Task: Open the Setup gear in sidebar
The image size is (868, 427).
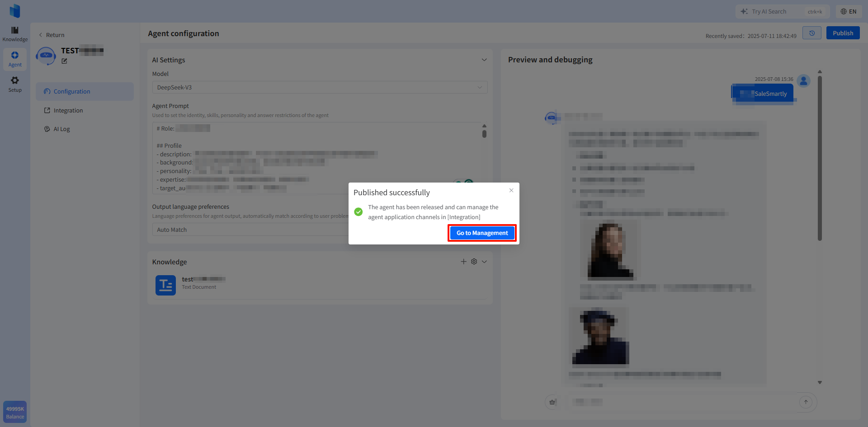Action: [15, 84]
